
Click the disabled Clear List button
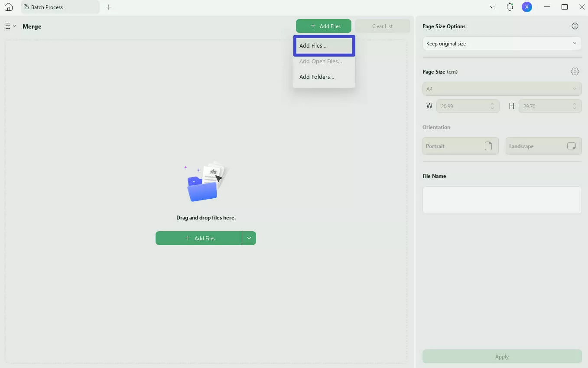(x=383, y=26)
